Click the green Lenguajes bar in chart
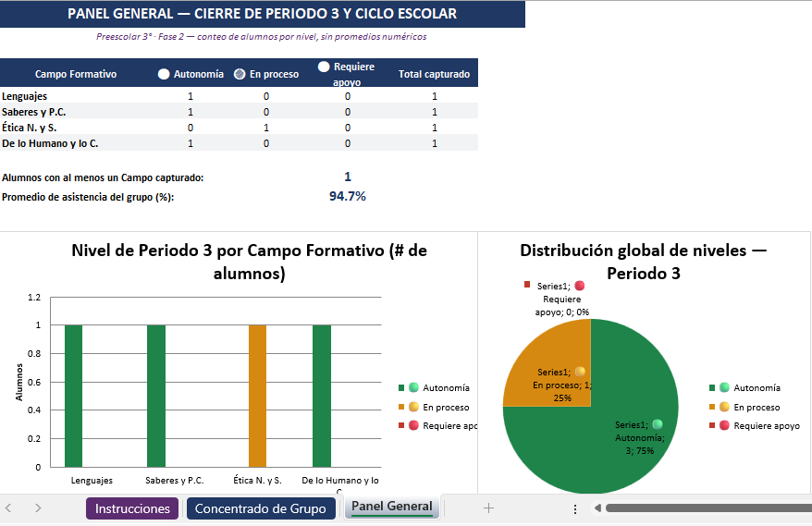Viewport: 812px width, 526px height. click(74, 396)
